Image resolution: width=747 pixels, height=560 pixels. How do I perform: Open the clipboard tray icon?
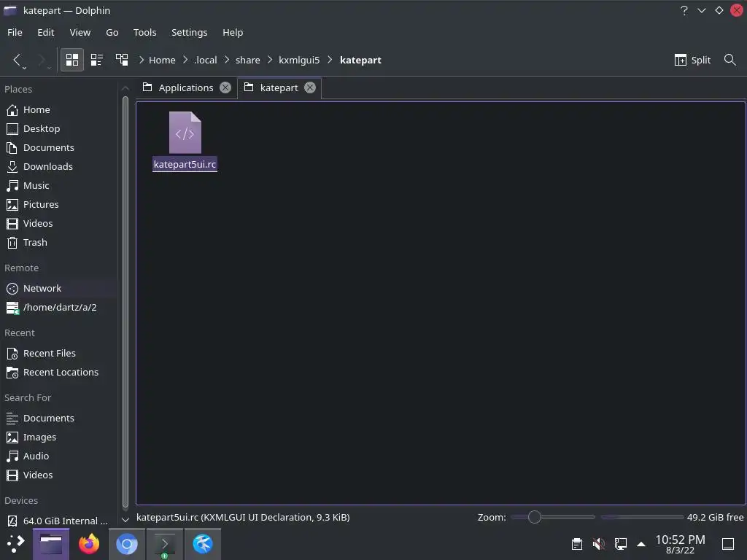tap(577, 544)
